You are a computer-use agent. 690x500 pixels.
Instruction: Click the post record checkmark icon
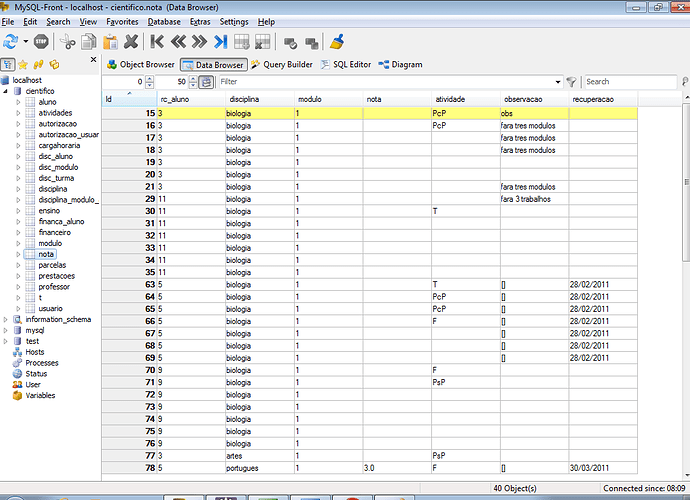point(290,43)
